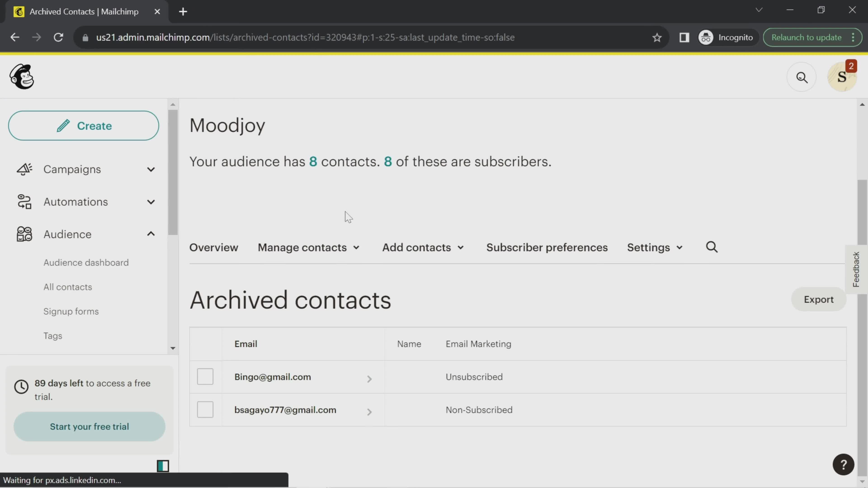Click the Start your free trial button

click(x=90, y=427)
